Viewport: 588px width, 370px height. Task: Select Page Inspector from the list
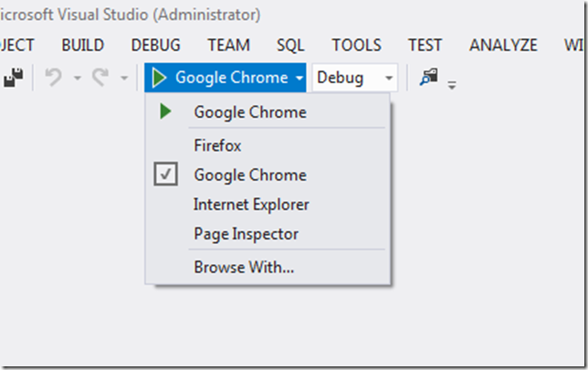coord(246,234)
